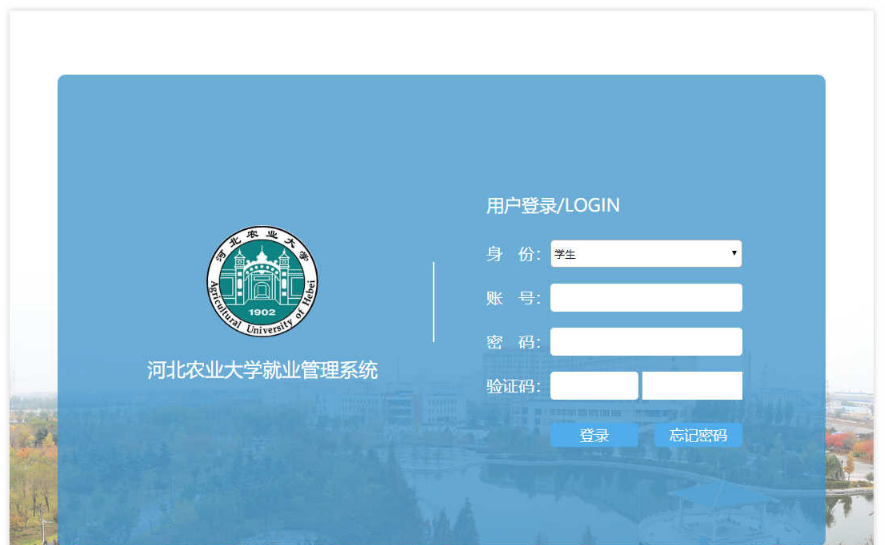Click the Hebei Agricultural University logo
Image resolution: width=885 pixels, height=545 pixels.
262,281
